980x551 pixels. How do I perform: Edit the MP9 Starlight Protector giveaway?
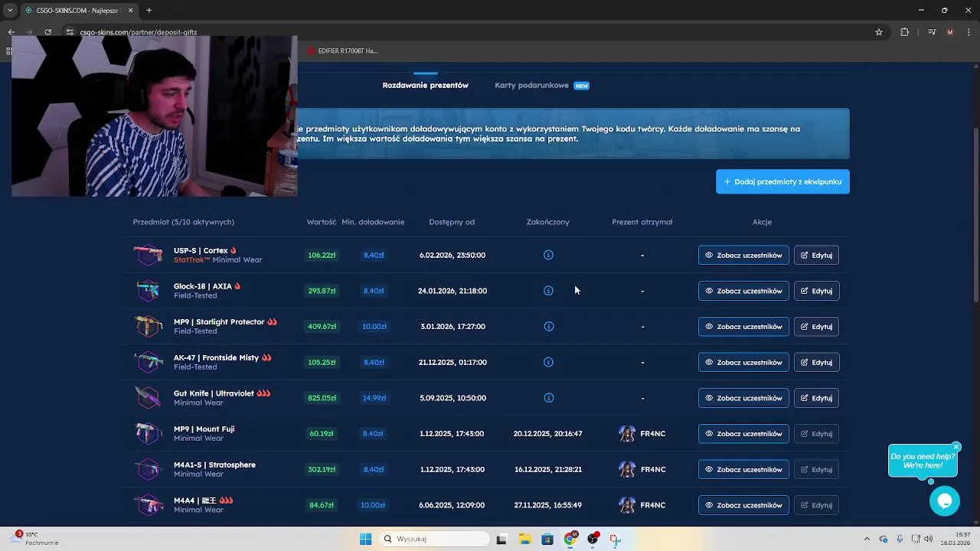(x=816, y=326)
